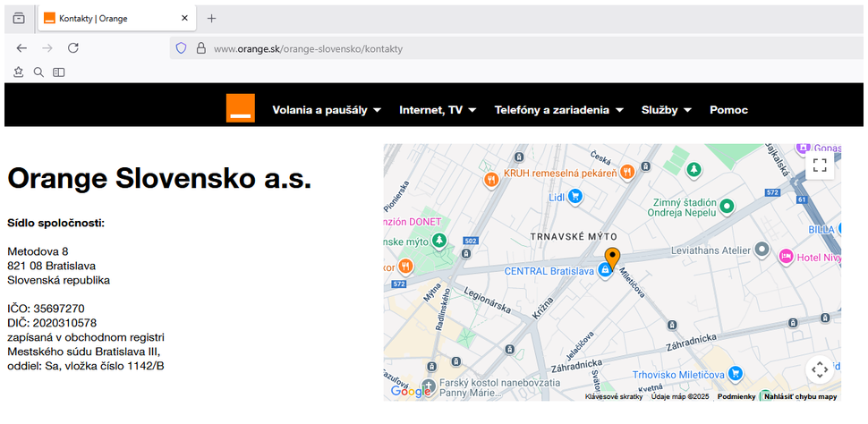868x424 pixels.
Task: Click the browser address bar URL
Action: (x=308, y=48)
